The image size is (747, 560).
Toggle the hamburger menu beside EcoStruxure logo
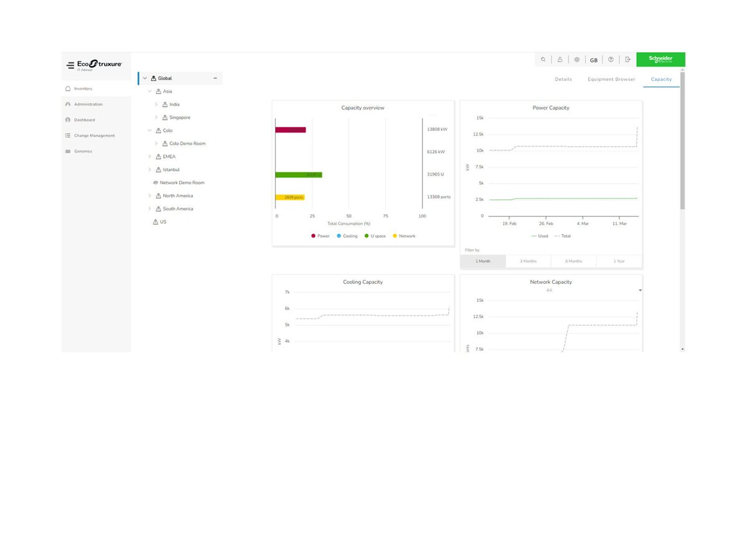(70, 65)
